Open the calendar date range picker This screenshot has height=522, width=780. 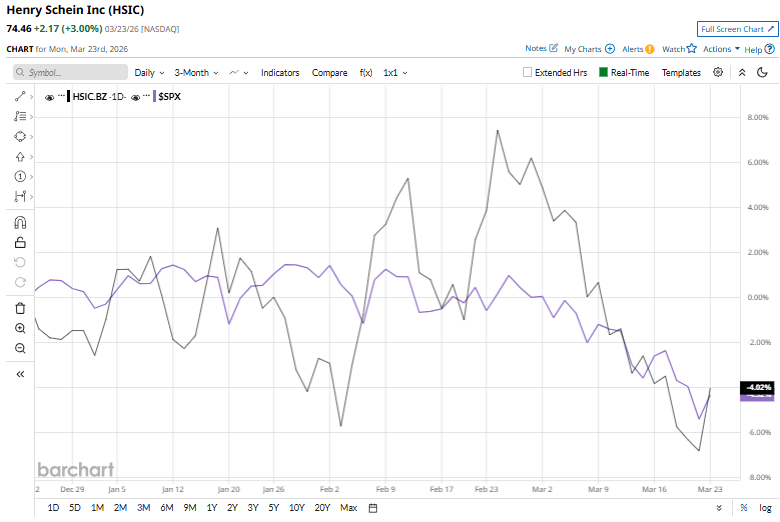pos(373,508)
